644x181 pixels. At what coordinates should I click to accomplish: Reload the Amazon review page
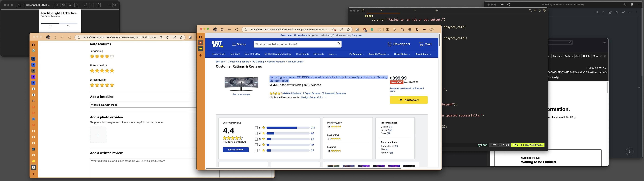tap(70, 38)
